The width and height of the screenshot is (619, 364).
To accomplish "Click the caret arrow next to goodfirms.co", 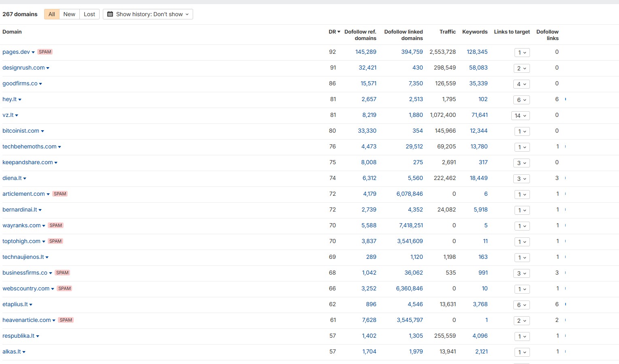I will 40,84.
